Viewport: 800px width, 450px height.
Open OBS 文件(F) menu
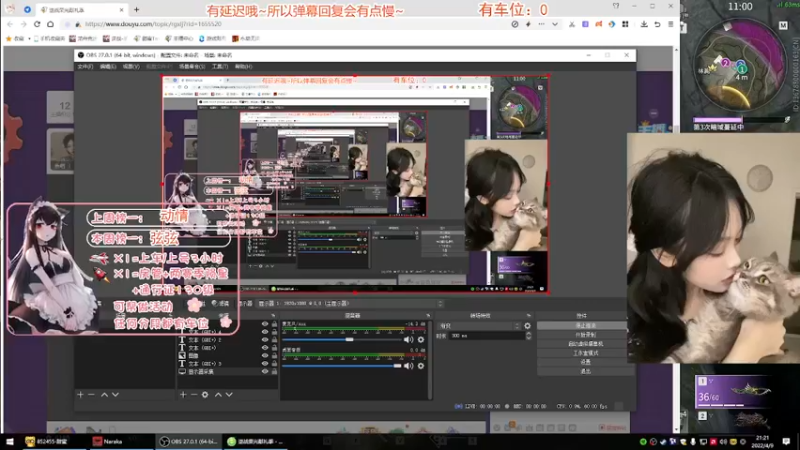pyautogui.click(x=85, y=66)
